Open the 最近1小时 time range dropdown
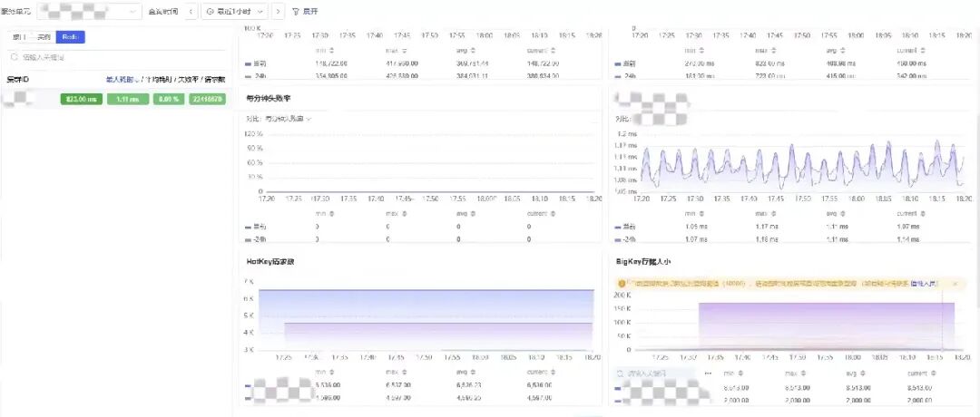 coord(235,12)
